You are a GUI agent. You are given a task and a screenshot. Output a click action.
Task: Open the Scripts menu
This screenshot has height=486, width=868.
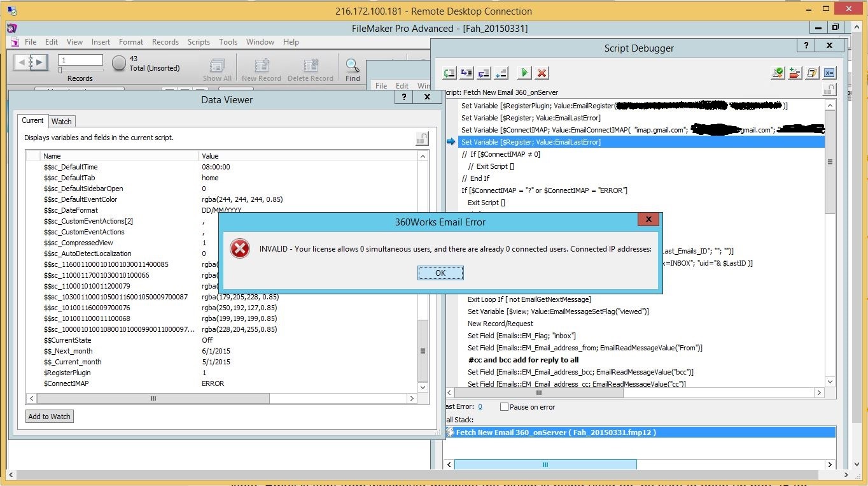(x=199, y=42)
